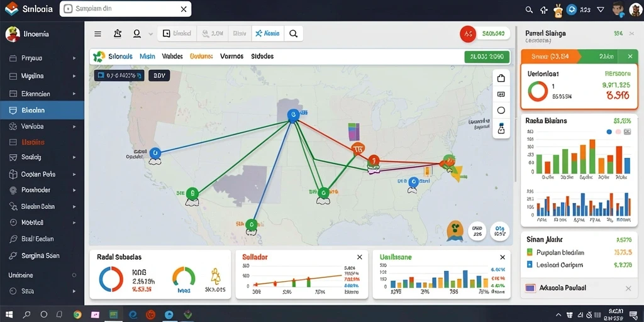Select the Vermos tab
This screenshot has height=322, width=644.
point(231,56)
